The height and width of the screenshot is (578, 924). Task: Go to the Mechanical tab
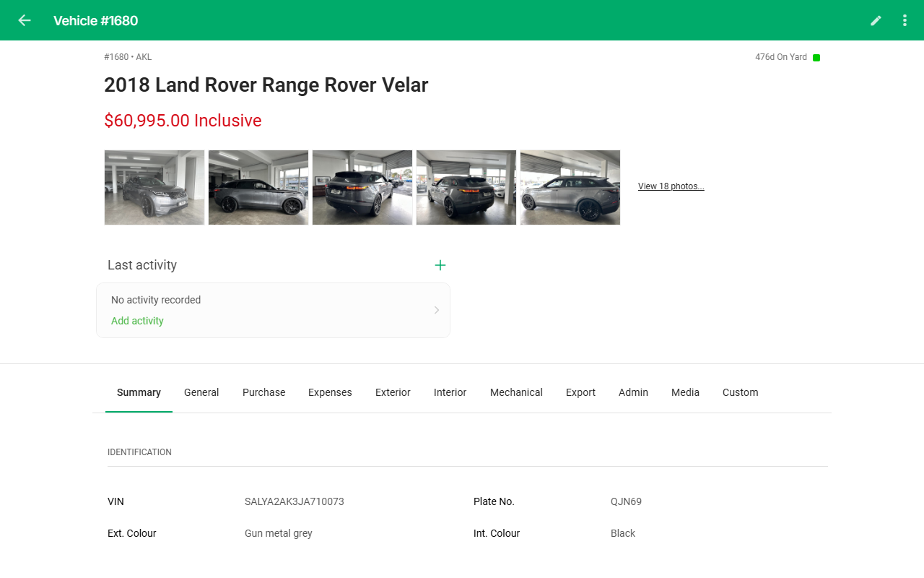516,392
